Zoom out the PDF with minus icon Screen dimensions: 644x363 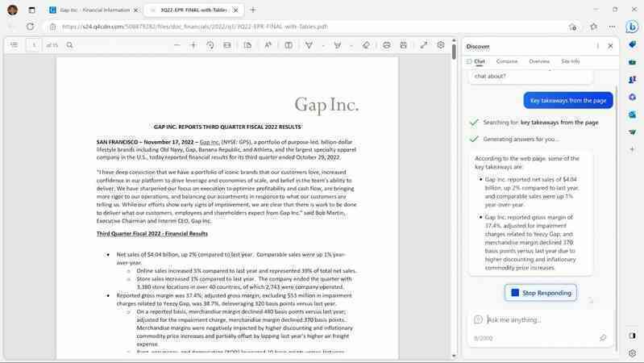point(177,45)
